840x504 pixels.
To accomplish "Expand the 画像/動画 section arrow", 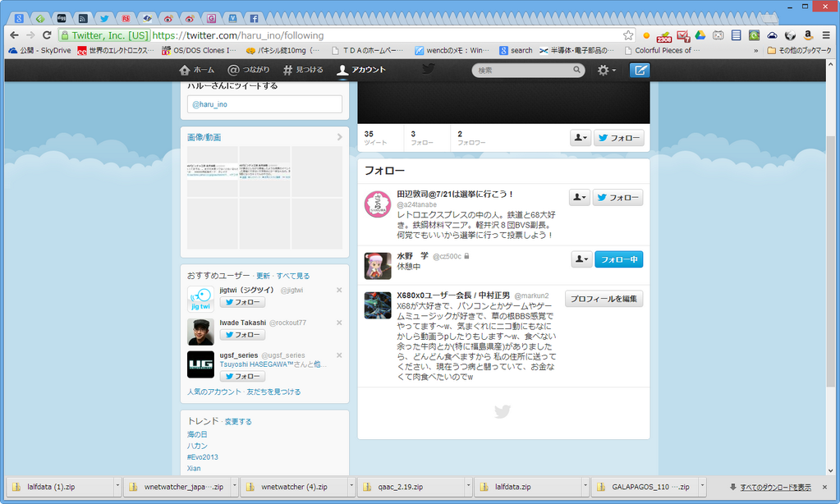I will (339, 137).
